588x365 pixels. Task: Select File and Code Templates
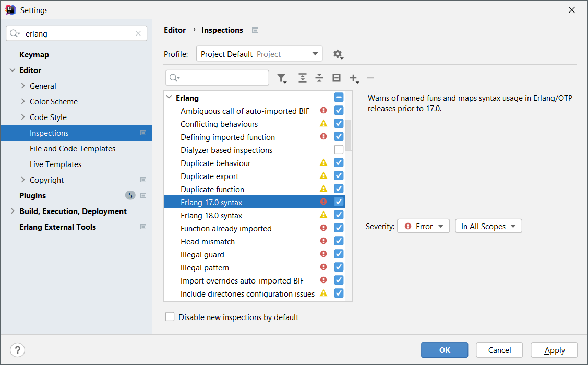tap(73, 149)
